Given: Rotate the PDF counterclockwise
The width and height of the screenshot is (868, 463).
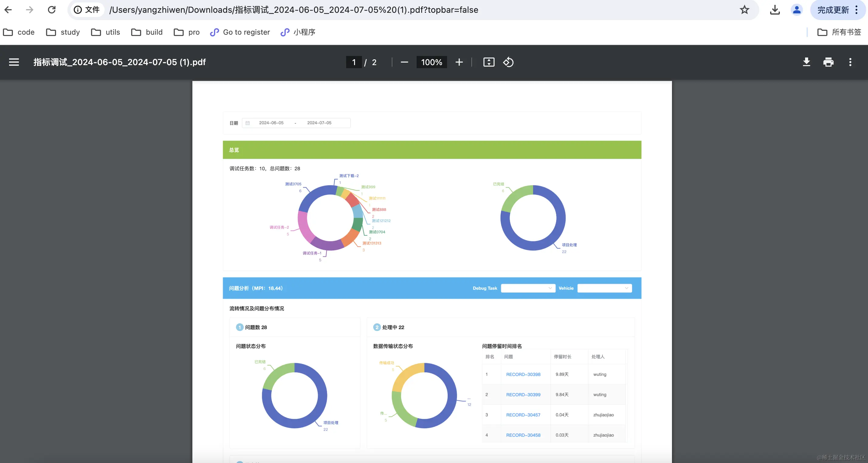Looking at the screenshot, I should click(508, 62).
